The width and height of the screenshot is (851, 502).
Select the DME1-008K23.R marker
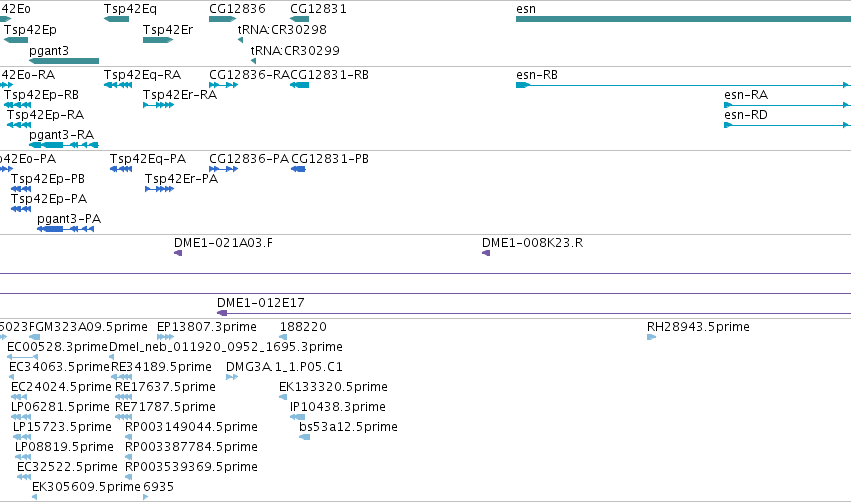point(486,253)
